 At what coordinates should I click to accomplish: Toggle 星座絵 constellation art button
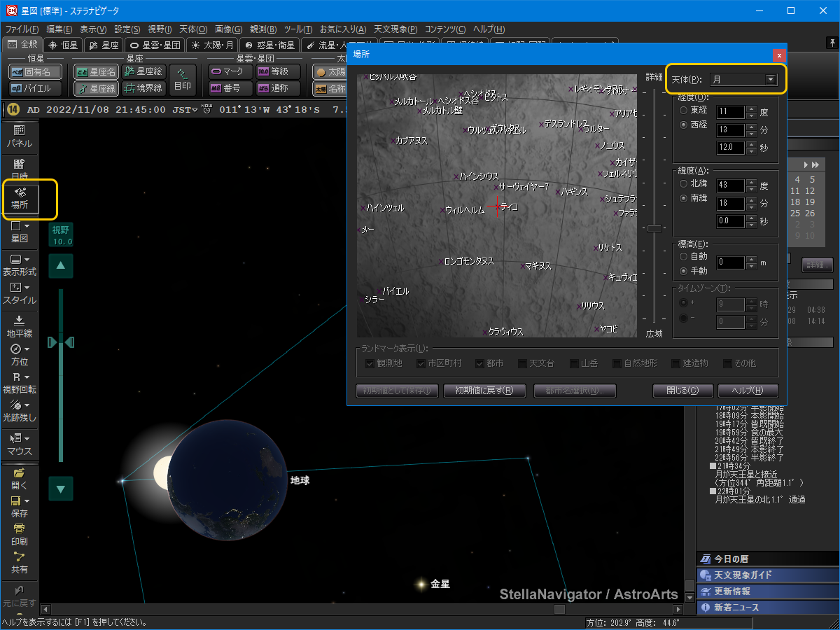143,71
